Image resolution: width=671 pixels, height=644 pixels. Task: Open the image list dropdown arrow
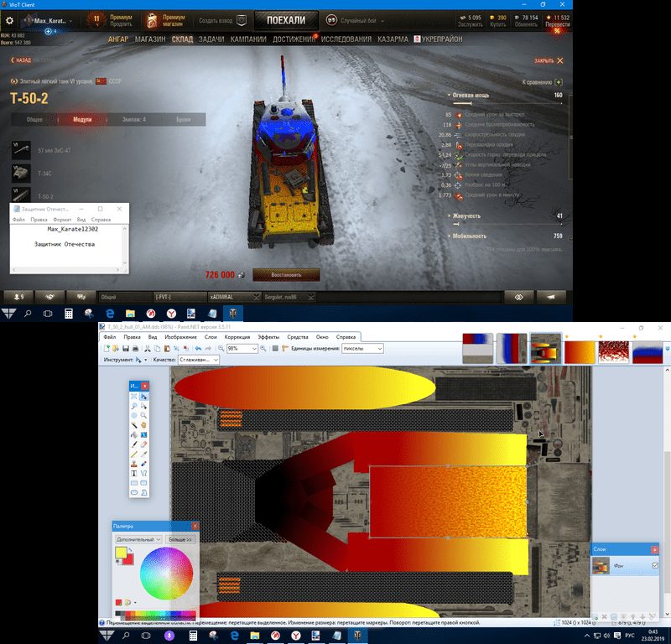(667, 349)
